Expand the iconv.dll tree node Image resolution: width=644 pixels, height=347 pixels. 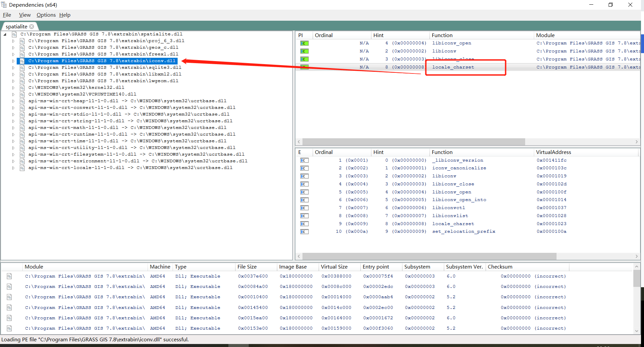point(13,61)
